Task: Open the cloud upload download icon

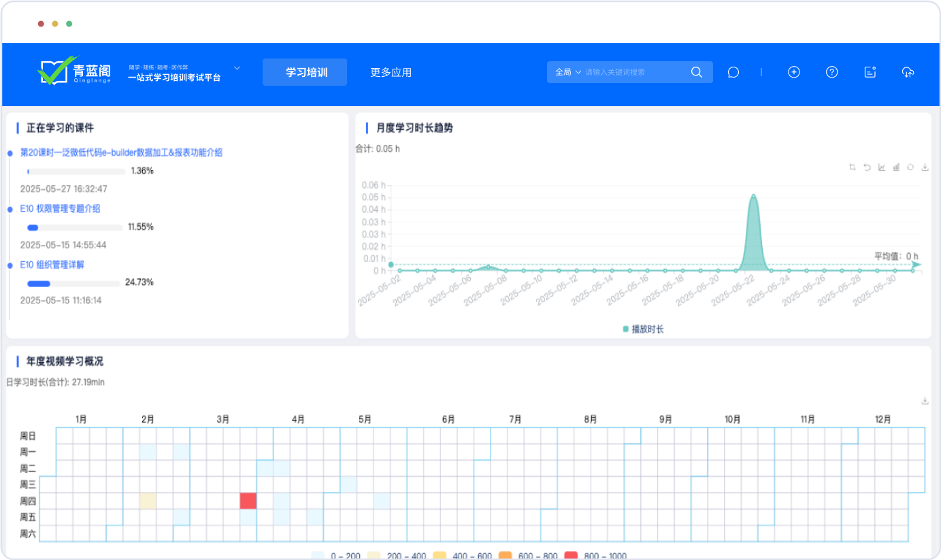Action: 908,72
